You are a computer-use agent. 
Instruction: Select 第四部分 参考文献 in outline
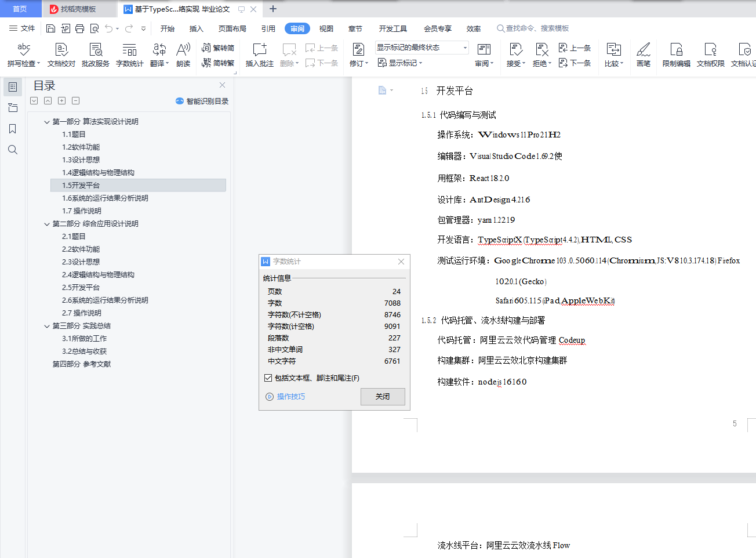point(82,364)
